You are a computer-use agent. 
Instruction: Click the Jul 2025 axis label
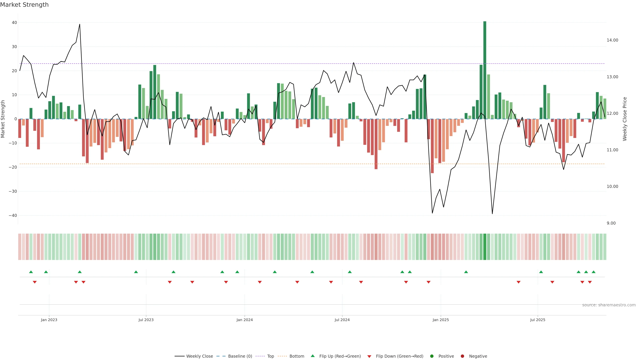click(538, 320)
